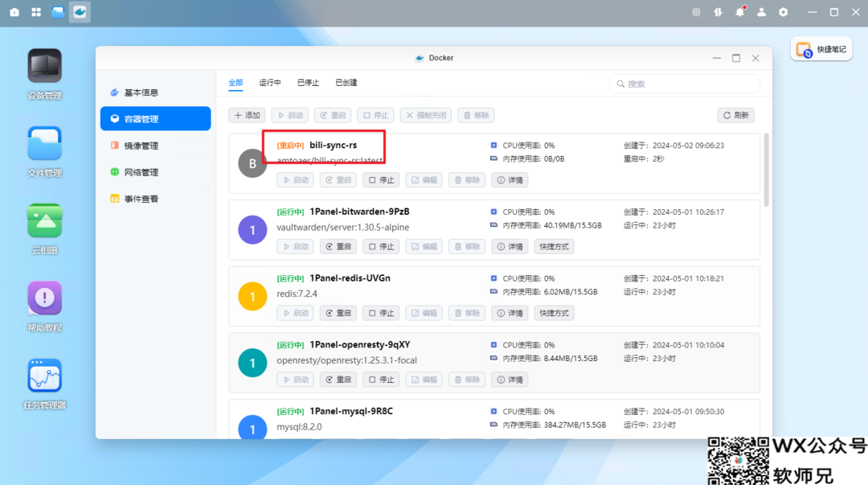
Task: Open 详情 for bili-sync-rs container
Action: pos(510,180)
